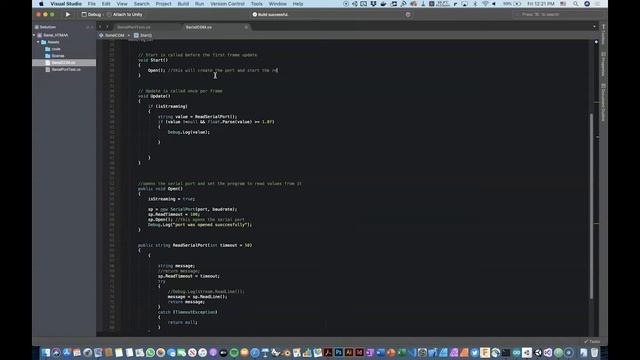Click the stop build icon right of status bar
The height and width of the screenshot is (360, 640).
coord(408,14)
